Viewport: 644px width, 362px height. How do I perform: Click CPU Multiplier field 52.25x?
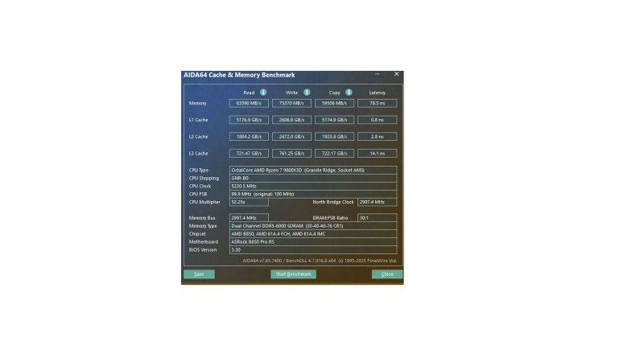click(x=249, y=202)
